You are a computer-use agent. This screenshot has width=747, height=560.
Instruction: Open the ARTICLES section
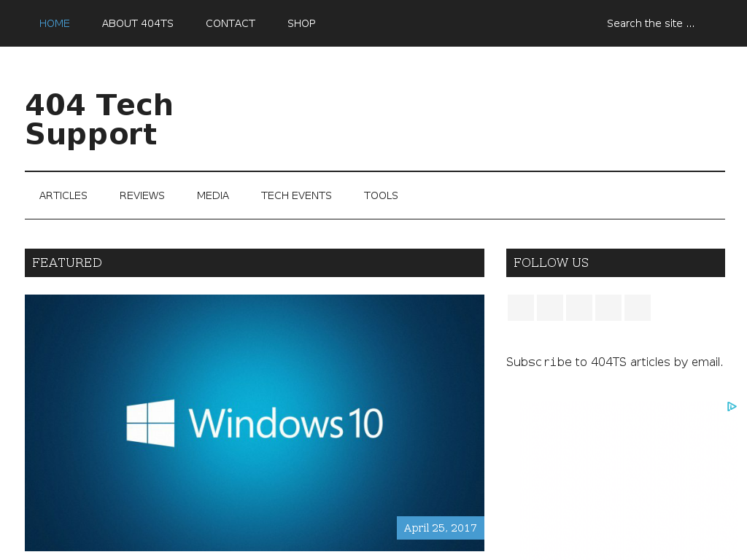(x=63, y=195)
